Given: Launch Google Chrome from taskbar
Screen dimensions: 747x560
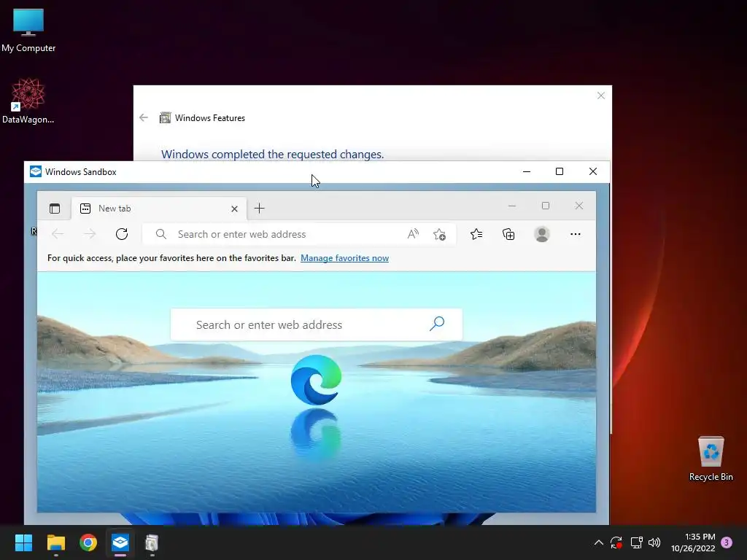Looking at the screenshot, I should [88, 542].
